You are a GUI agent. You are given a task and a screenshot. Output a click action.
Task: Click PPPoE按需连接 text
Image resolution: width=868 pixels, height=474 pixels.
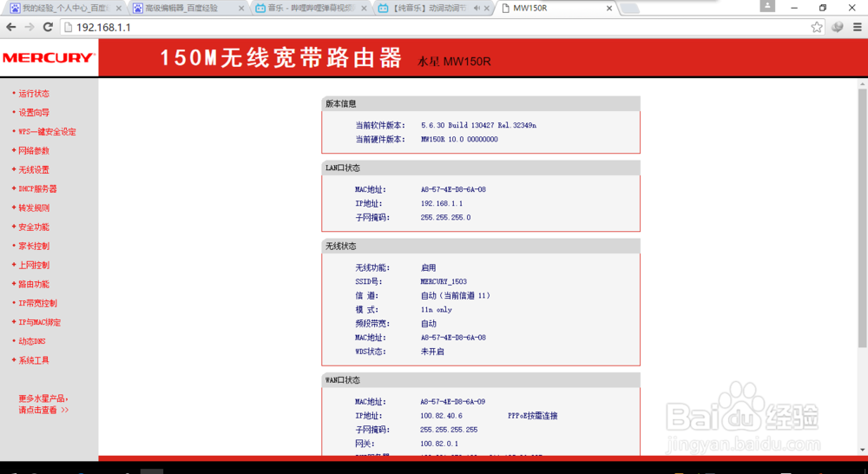tap(533, 416)
